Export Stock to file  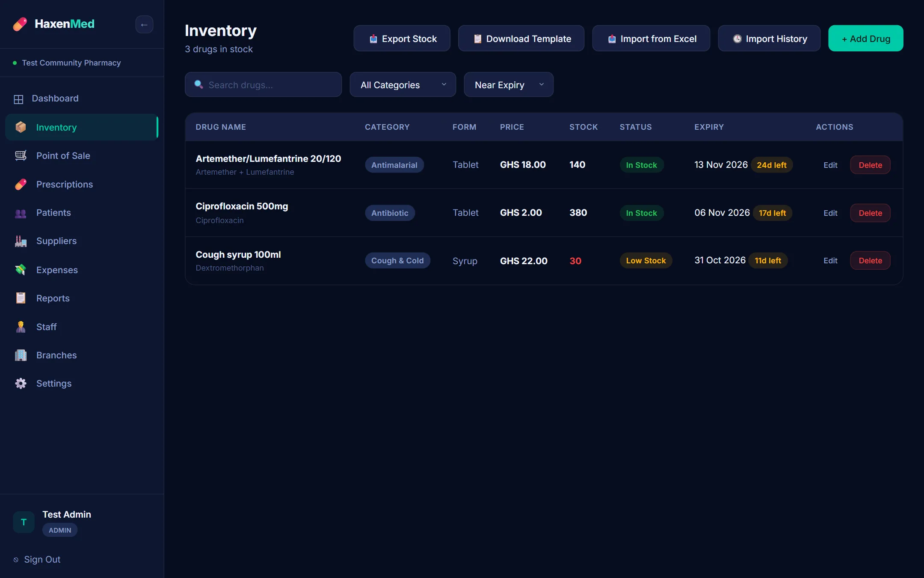point(402,39)
